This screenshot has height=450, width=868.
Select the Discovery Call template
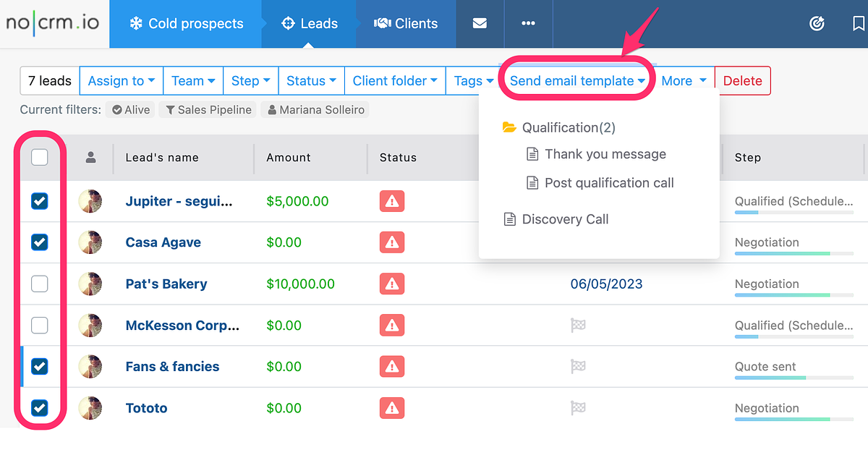(x=565, y=219)
